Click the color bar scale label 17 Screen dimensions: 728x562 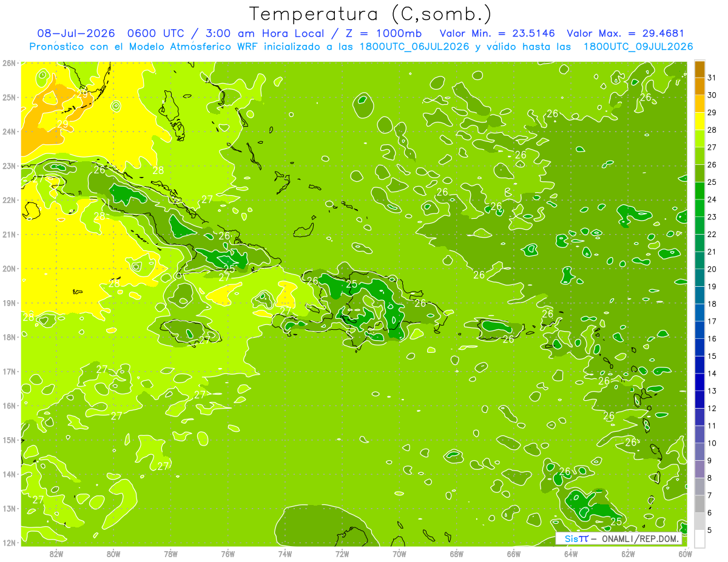pyautogui.click(x=712, y=321)
